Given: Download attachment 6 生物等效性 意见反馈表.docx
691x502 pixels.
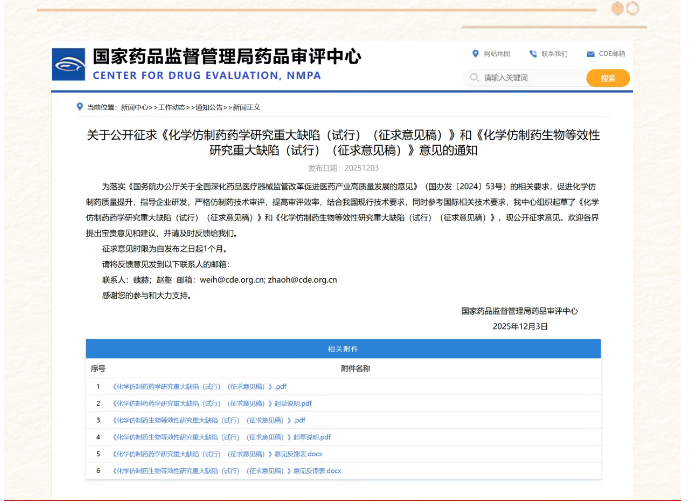Looking at the screenshot, I should click(226, 470).
